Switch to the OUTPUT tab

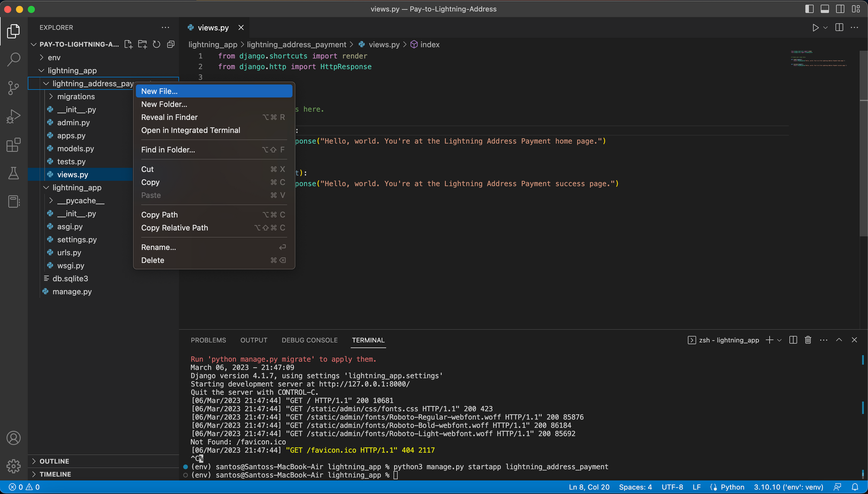pos(254,340)
